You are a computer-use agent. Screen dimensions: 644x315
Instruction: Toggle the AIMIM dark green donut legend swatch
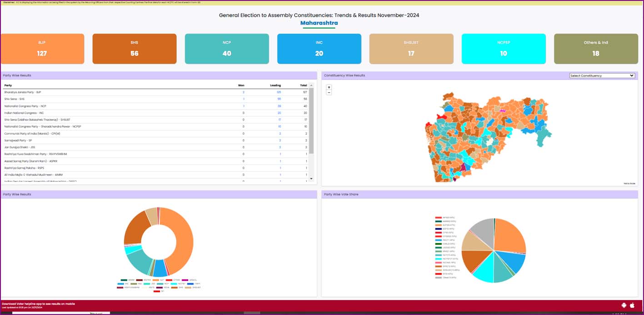(124, 280)
